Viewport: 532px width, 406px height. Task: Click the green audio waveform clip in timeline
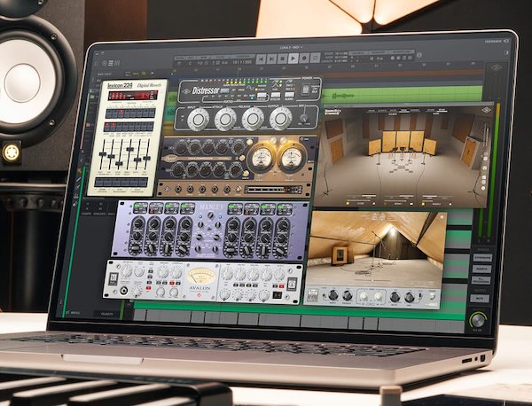pos(402,95)
